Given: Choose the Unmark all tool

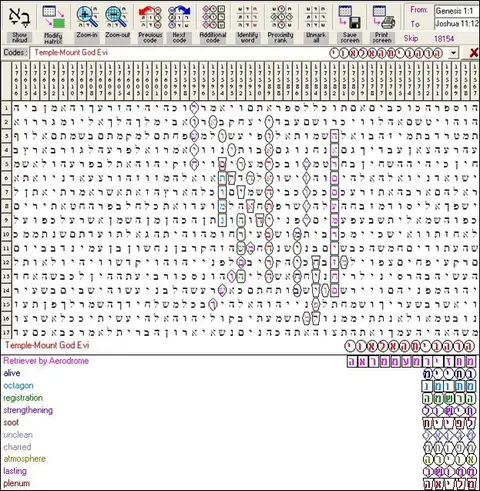Looking at the screenshot, I should [316, 17].
